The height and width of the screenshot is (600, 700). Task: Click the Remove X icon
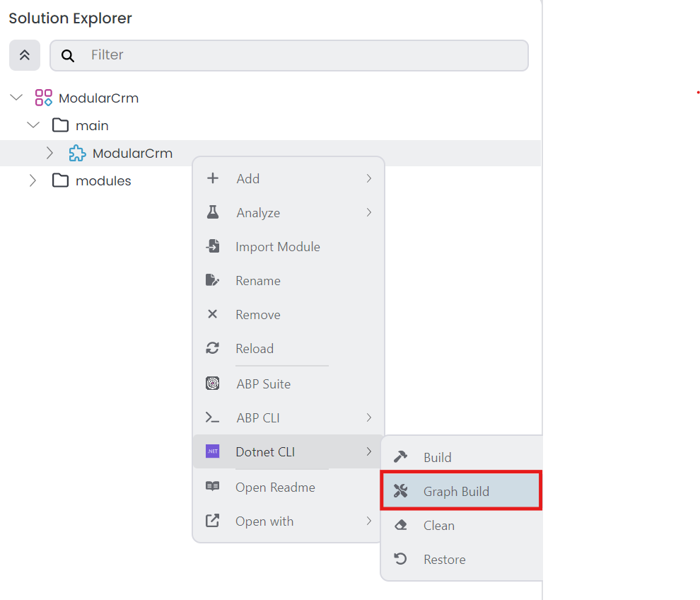(x=212, y=314)
